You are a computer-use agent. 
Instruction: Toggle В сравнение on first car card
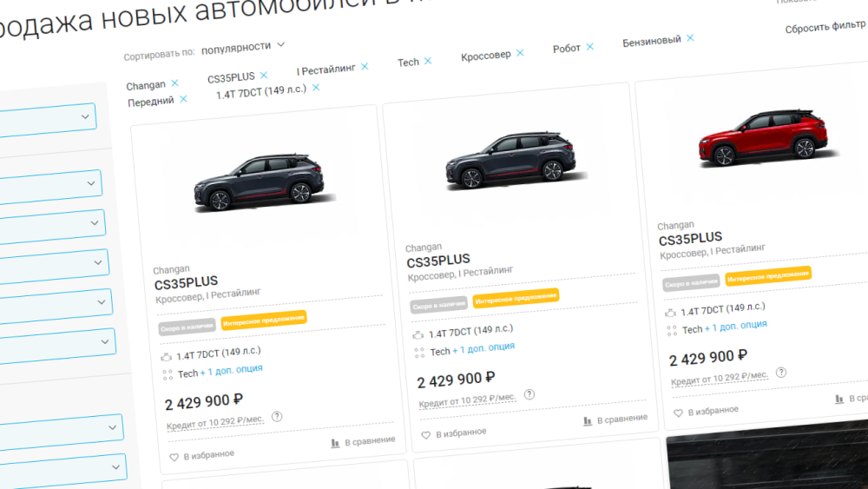tap(363, 441)
